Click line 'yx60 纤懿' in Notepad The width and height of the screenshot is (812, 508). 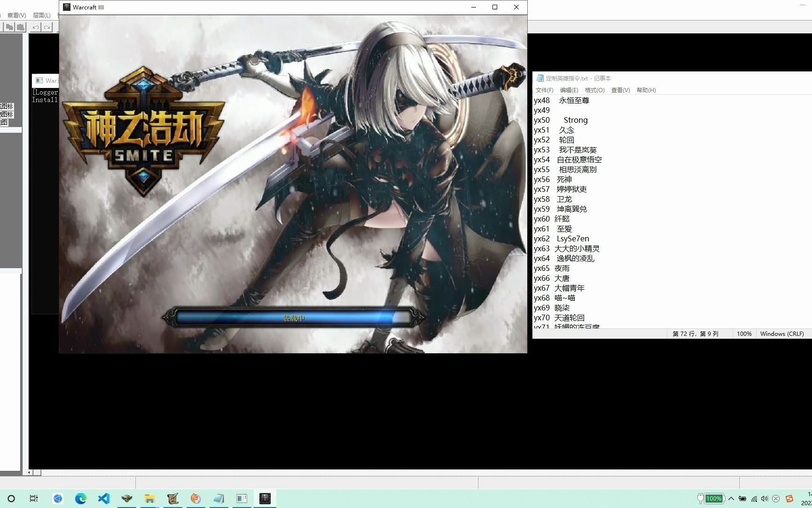tap(552, 219)
